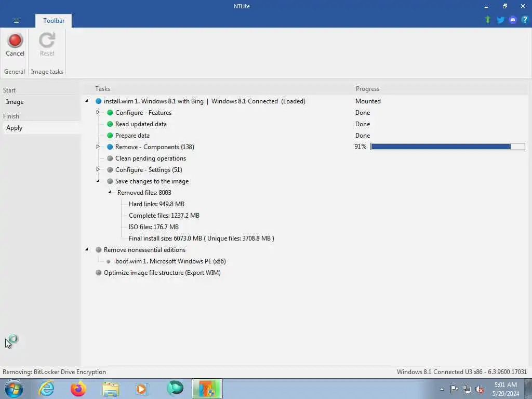Click the Tasks column header
532x399 pixels.
click(102, 88)
